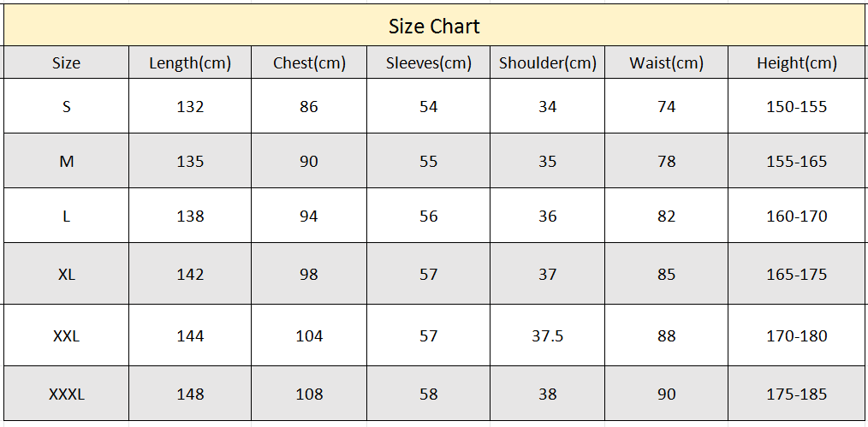Screen dimensions: 868x427
Task: Click the 132 length cell
Action: pyautogui.click(x=190, y=105)
